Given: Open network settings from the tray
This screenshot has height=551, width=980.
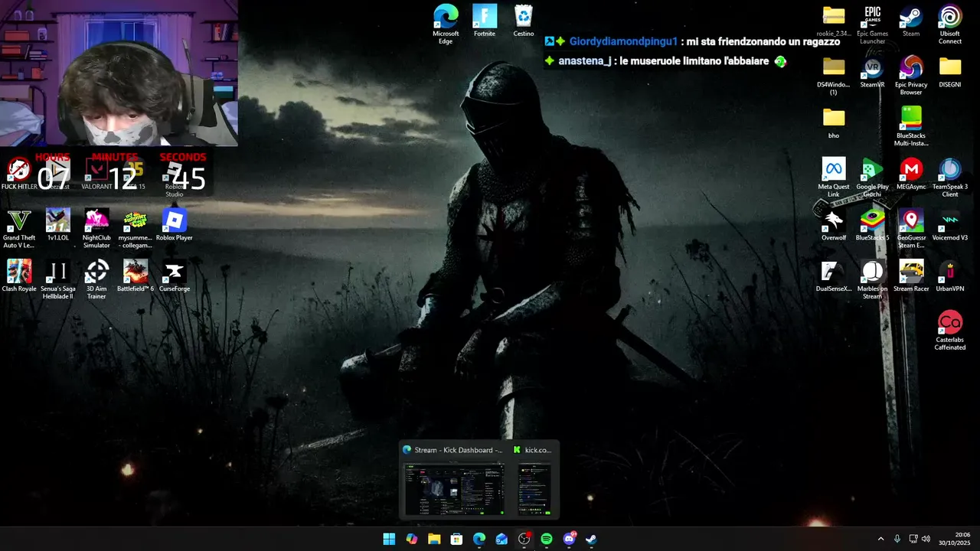Looking at the screenshot, I should pyautogui.click(x=913, y=539).
